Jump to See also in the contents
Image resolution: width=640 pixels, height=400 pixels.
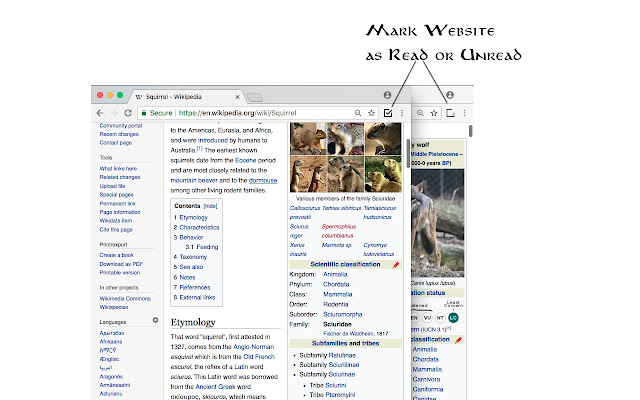tap(191, 267)
